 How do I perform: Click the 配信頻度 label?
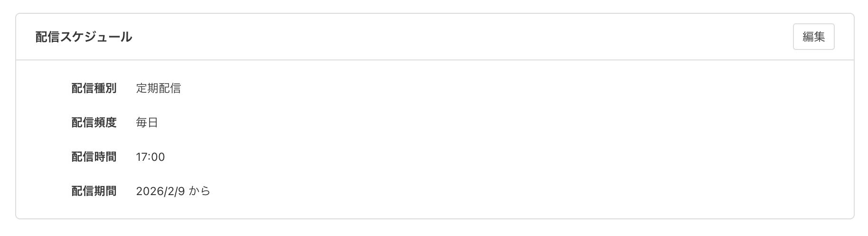(94, 123)
